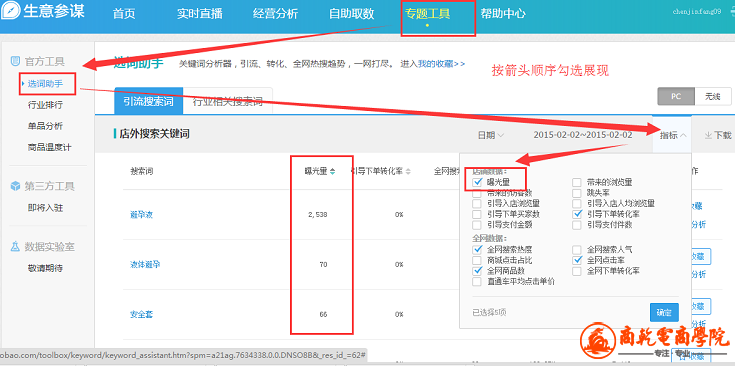Select 选词助手 in the sidebar
The image size is (735, 366).
tap(45, 84)
